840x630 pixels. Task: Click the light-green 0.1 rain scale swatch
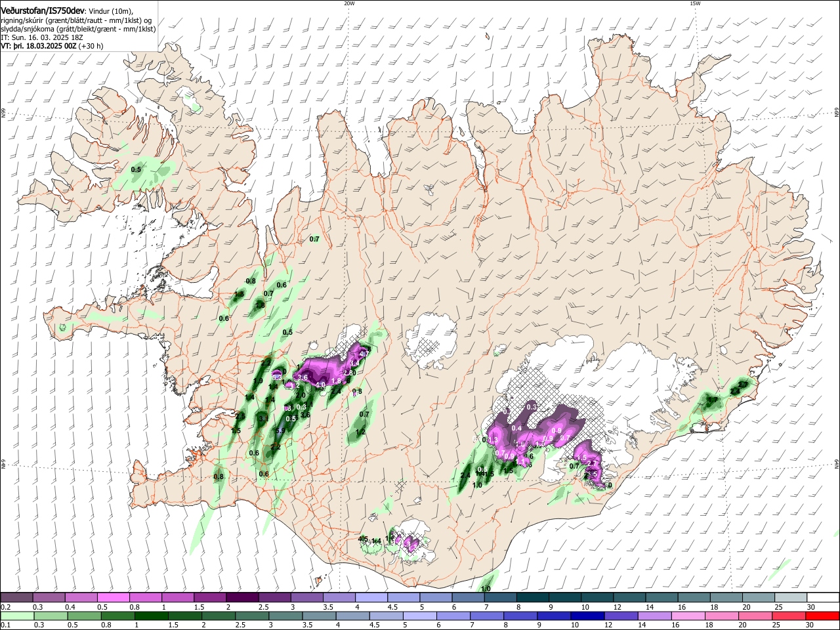click(x=16, y=616)
